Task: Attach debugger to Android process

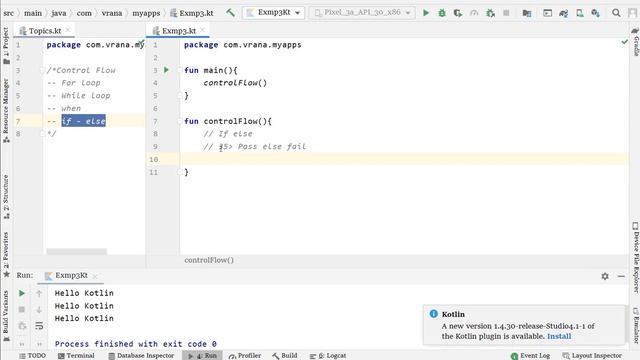Action: 490,13
